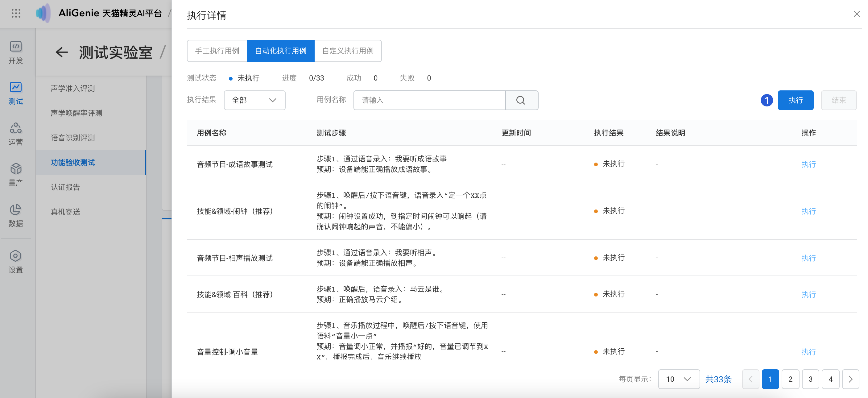This screenshot has height=398, width=868.
Task: Execute 音频节目-成语故事测试 row
Action: [808, 164]
